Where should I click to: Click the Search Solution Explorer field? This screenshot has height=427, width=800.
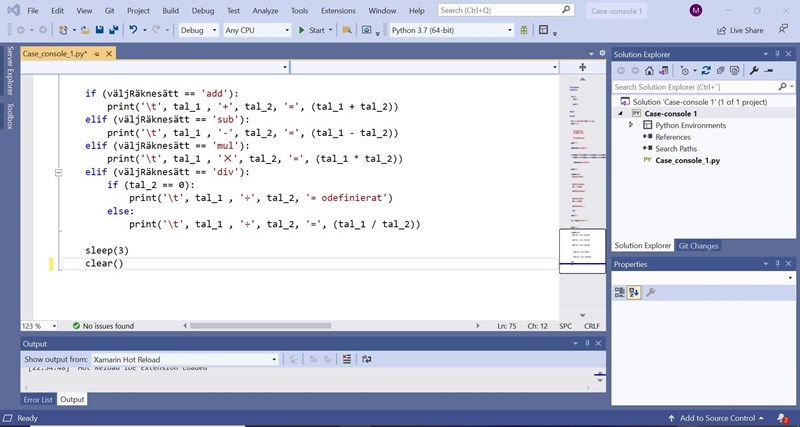(x=695, y=87)
